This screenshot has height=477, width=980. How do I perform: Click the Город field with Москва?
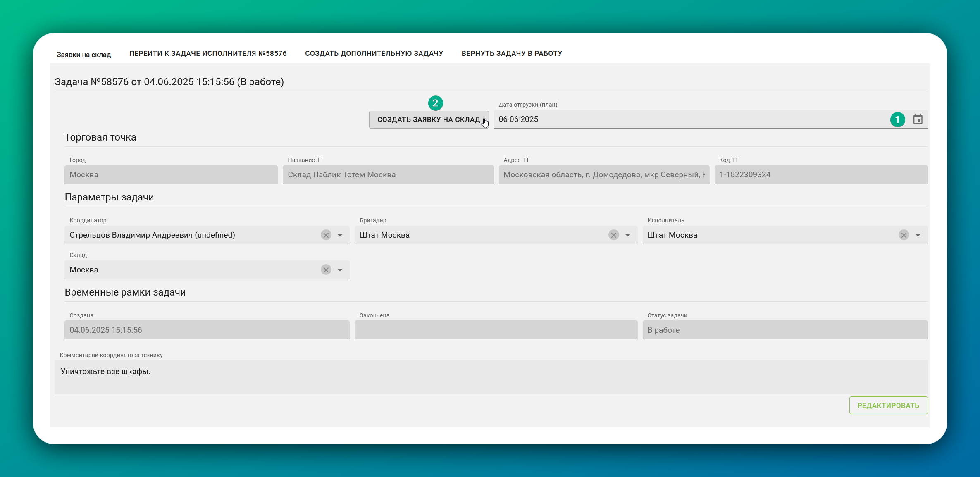pyautogui.click(x=171, y=174)
